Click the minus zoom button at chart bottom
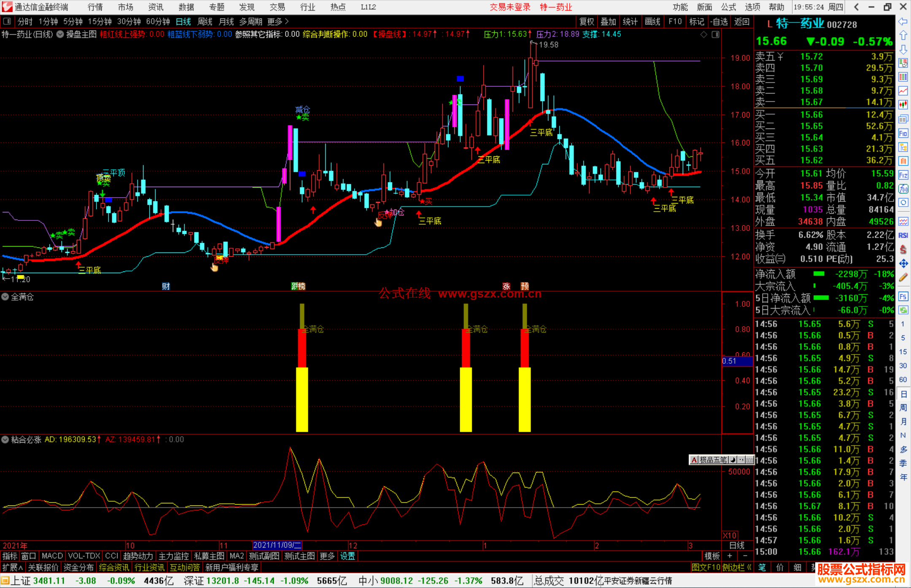 pos(745,556)
